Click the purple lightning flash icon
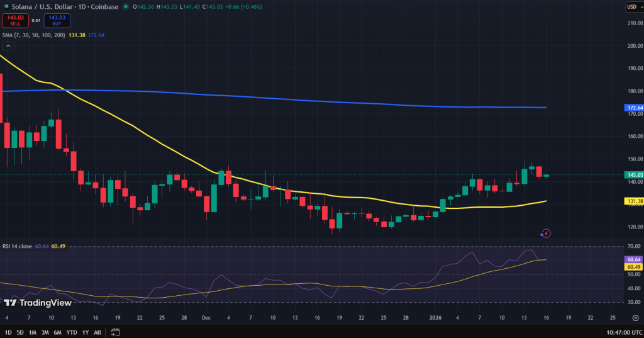Image resolution: width=644 pixels, height=338 pixels. pos(545,234)
